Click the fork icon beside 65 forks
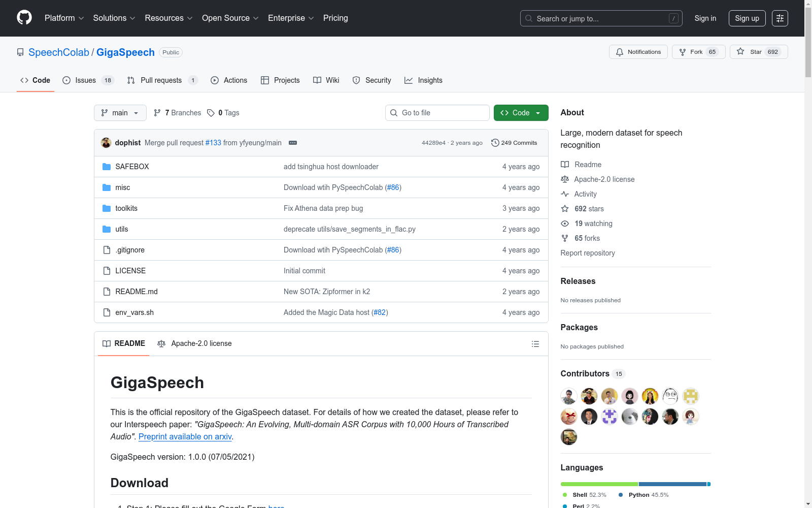812x508 pixels. (x=565, y=238)
